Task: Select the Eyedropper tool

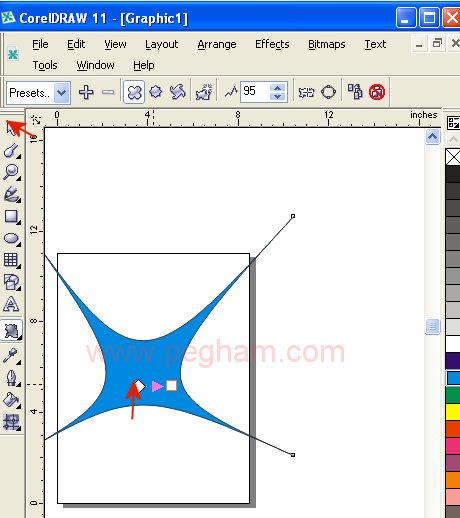Action: click(11, 356)
